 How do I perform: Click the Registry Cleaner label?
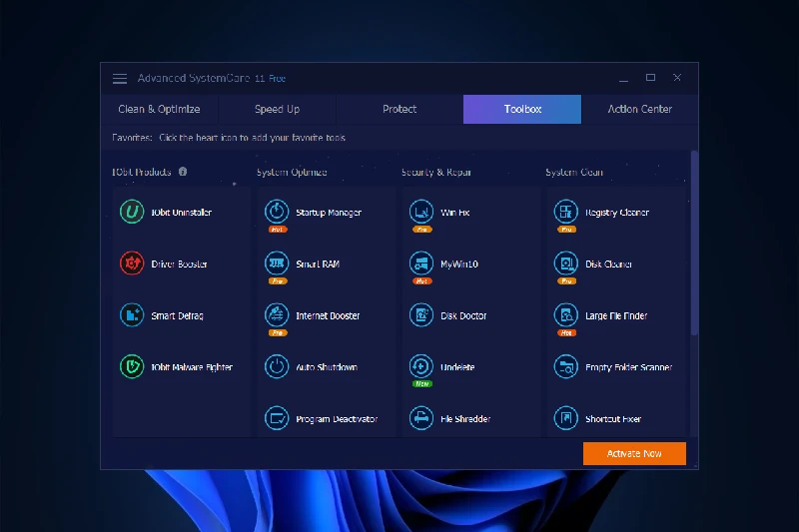[x=617, y=213]
